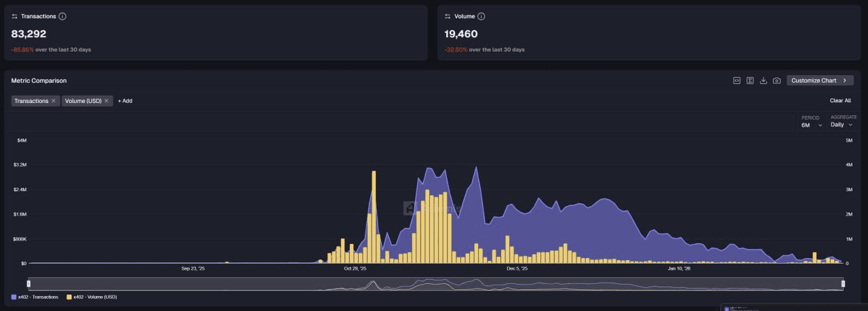Screen dimensions: 868x311
Task: Toggle x402 - Transactions legend series
Action: pos(35,297)
